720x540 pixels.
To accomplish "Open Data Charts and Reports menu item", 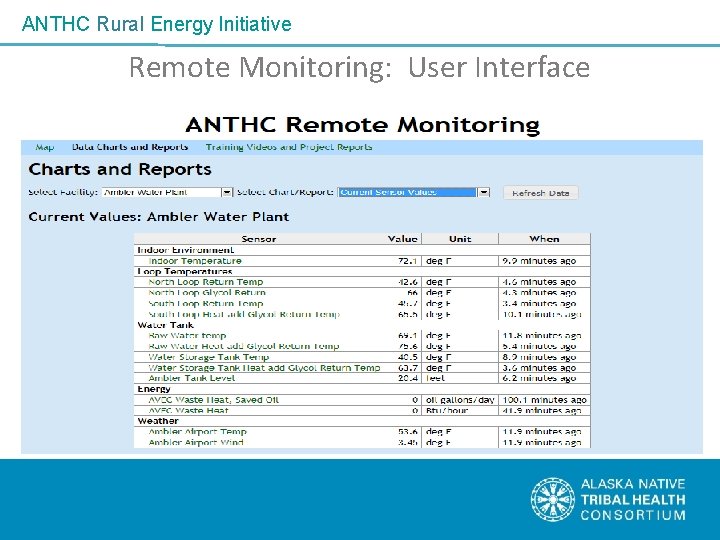I will [x=130, y=147].
